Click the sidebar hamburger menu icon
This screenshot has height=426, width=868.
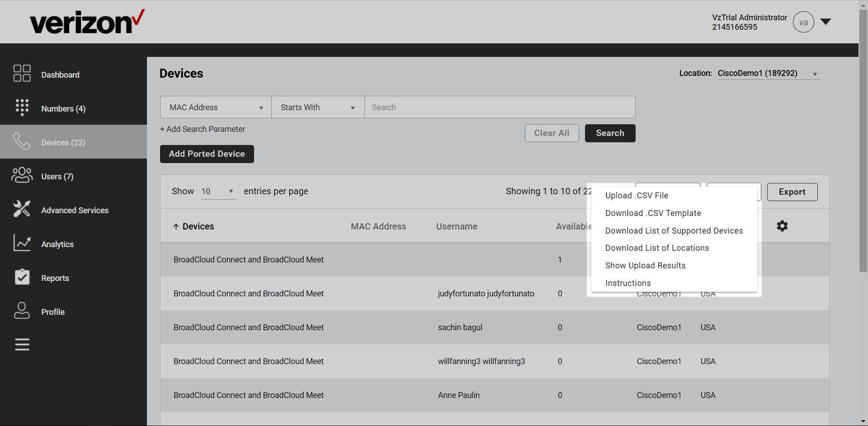[x=22, y=345]
